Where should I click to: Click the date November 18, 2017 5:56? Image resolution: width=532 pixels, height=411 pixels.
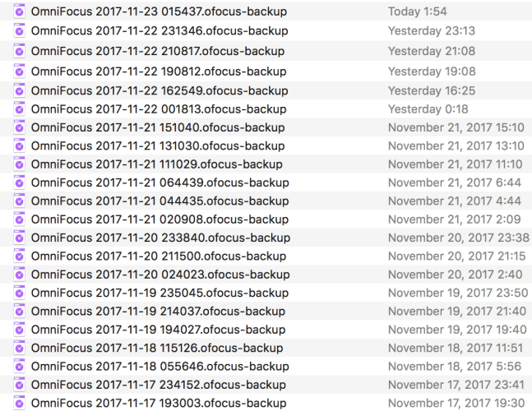click(455, 367)
